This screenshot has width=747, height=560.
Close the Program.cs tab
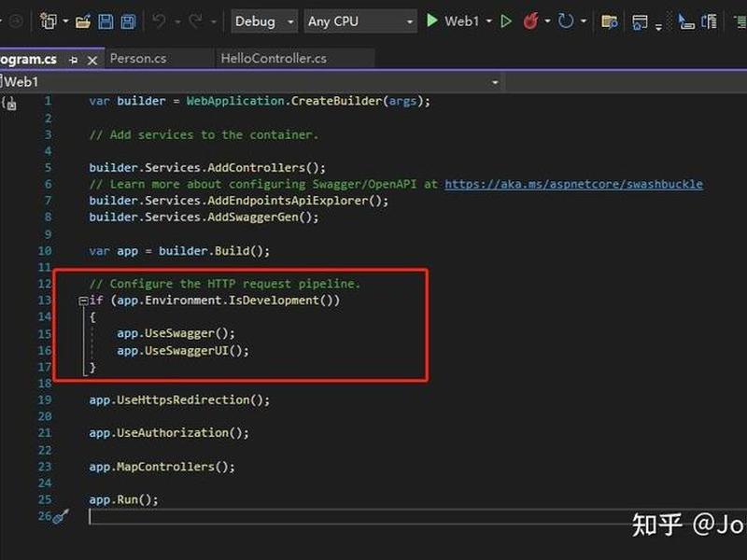click(92, 61)
